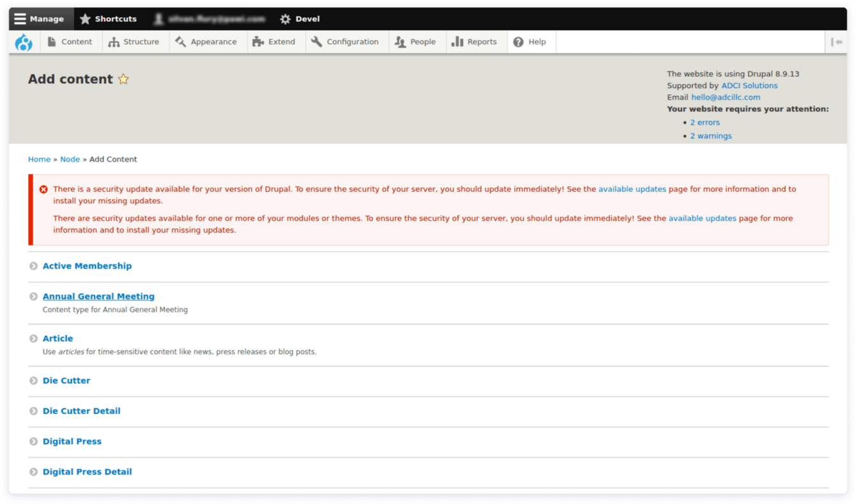Image resolution: width=856 pixels, height=504 pixels.
Task: Open first available updates link for Drupal core
Action: click(x=632, y=189)
